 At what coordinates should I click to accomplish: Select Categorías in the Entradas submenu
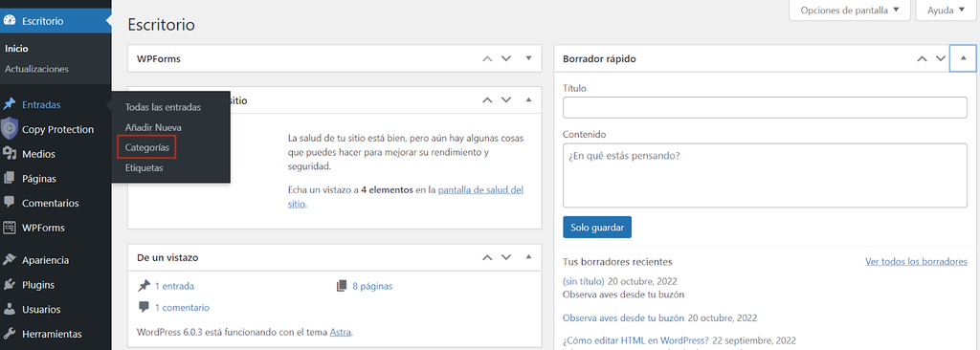tap(146, 147)
